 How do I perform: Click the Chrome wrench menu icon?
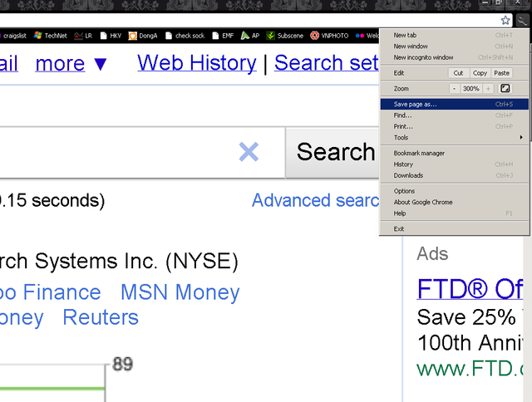(520, 20)
